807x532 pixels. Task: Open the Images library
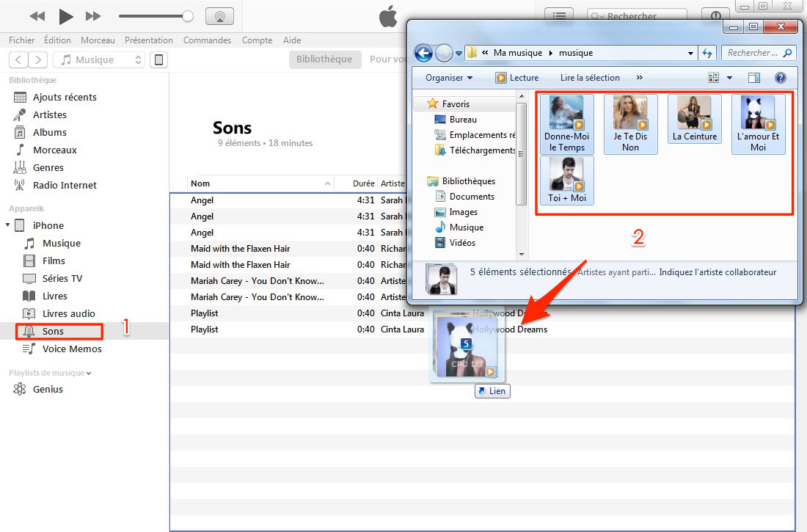456,212
